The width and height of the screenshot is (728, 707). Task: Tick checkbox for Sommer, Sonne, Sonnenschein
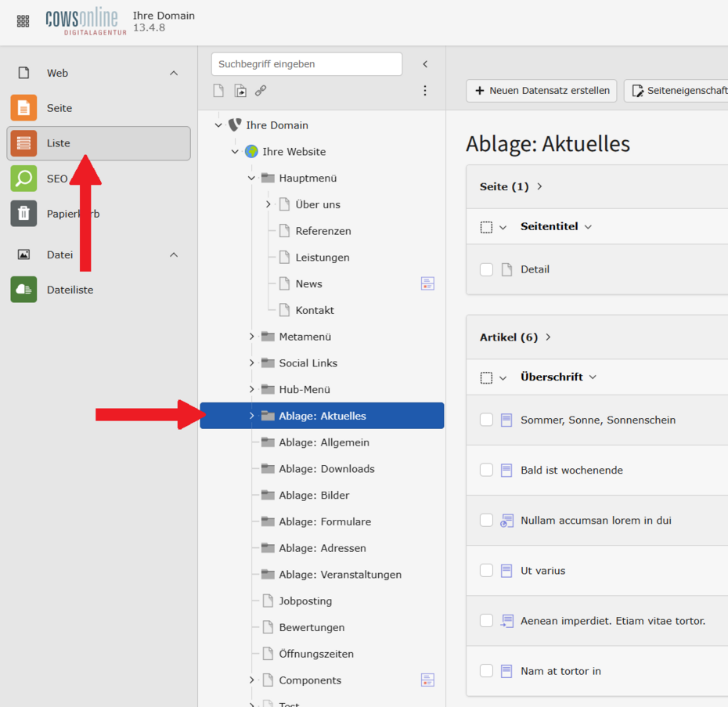click(x=486, y=420)
